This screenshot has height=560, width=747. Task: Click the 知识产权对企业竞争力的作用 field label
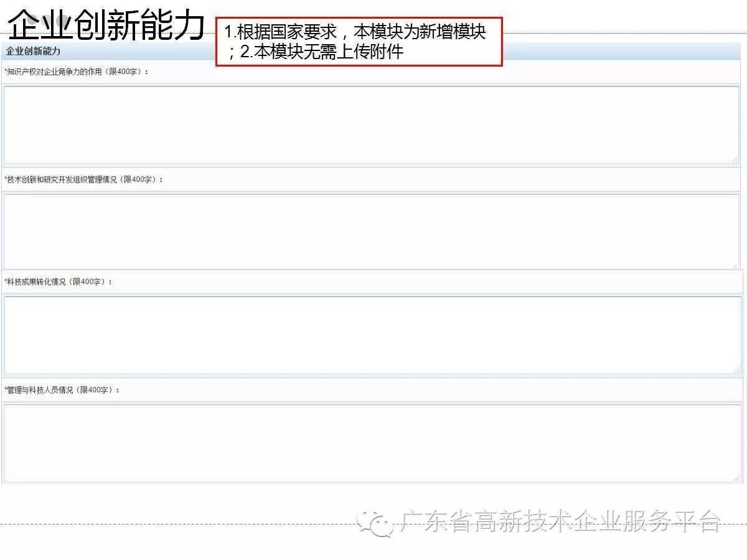tap(77, 72)
